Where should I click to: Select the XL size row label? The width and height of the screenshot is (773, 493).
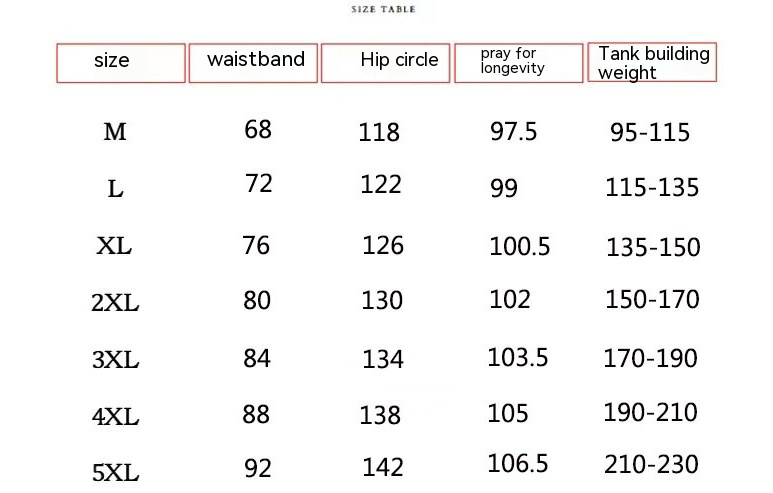[114, 246]
